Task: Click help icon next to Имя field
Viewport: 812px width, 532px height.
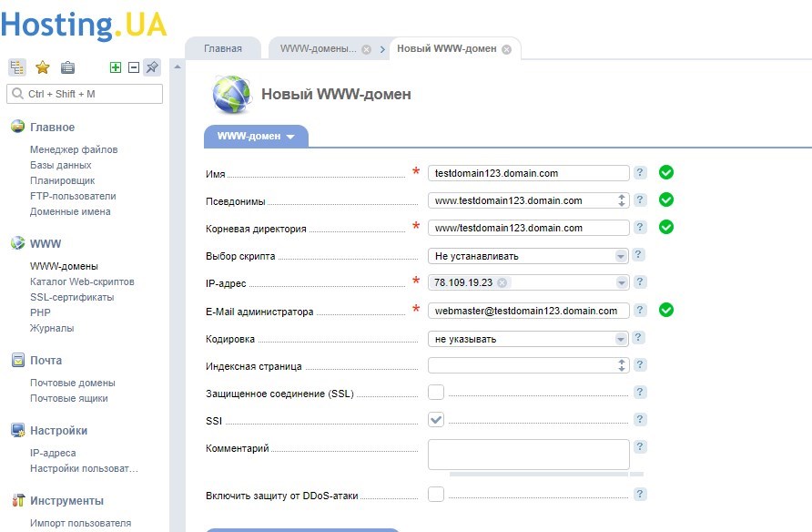Action: (x=640, y=172)
